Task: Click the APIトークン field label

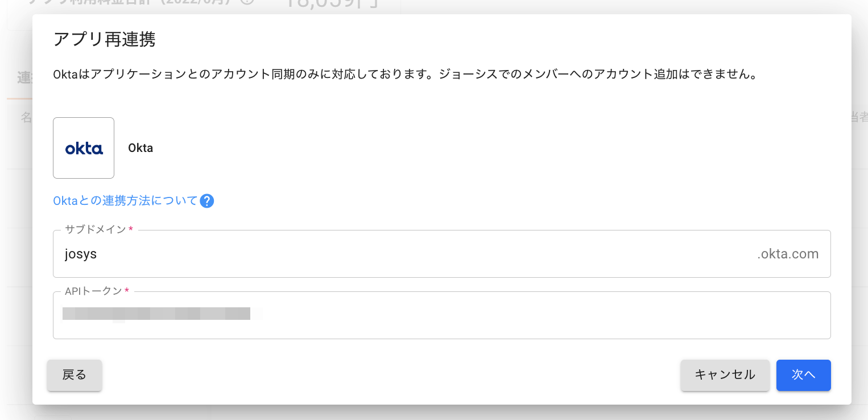Action: pos(93,291)
